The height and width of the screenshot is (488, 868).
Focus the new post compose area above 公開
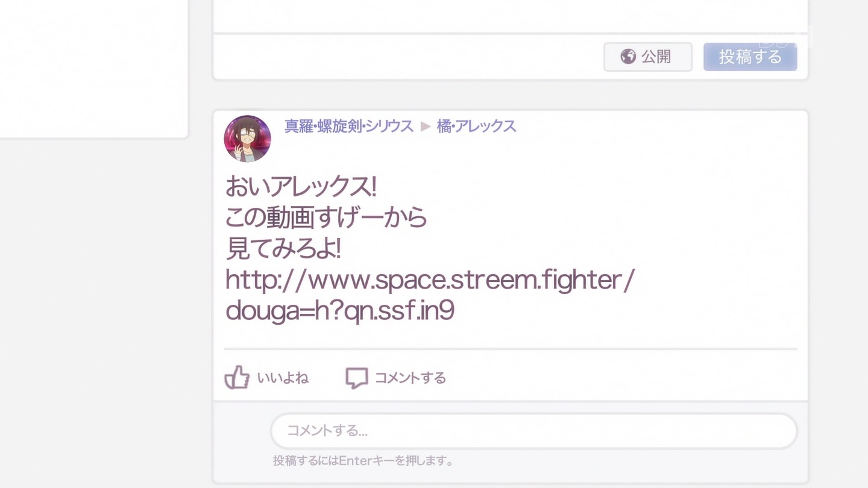pos(511,16)
